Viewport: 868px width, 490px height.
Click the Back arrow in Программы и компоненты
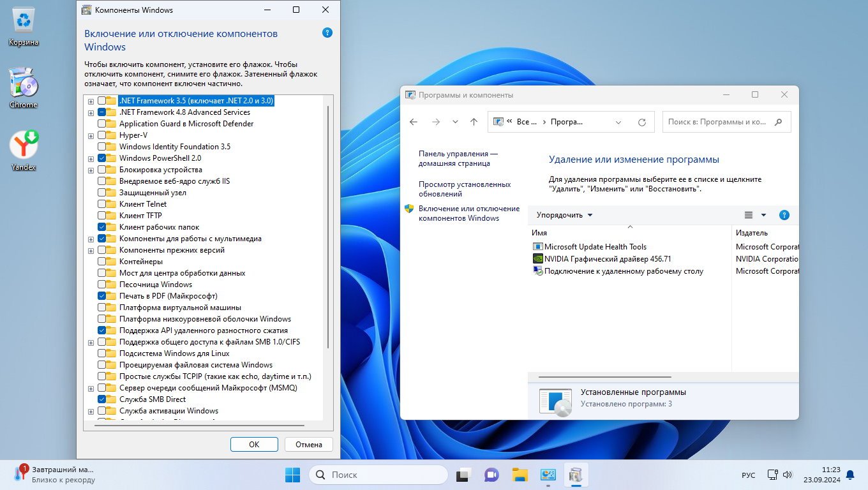(414, 122)
